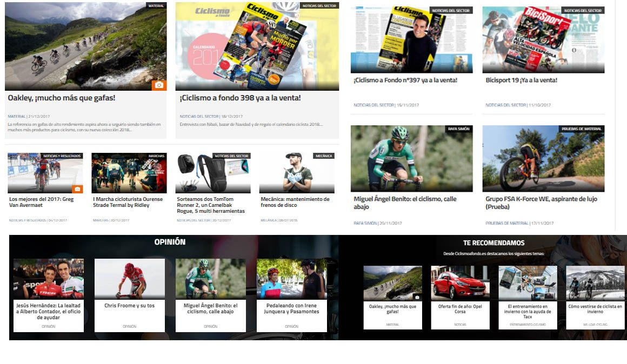Open the ¡Ciclismo a Fondo nº397 ya a la venta! link
627x364 pixels.
(405, 80)
